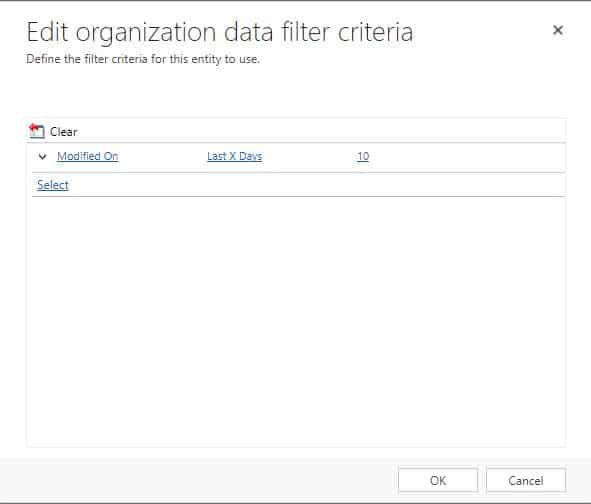
Task: Change the Last X Days operator
Action: 234,156
